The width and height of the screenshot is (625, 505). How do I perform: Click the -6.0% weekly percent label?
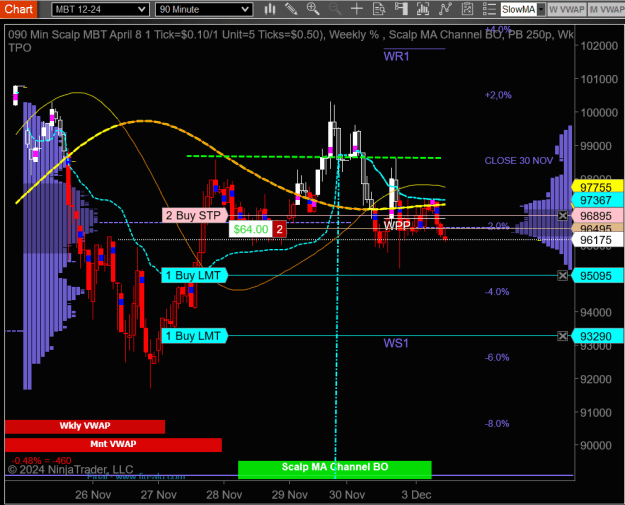[x=497, y=358]
